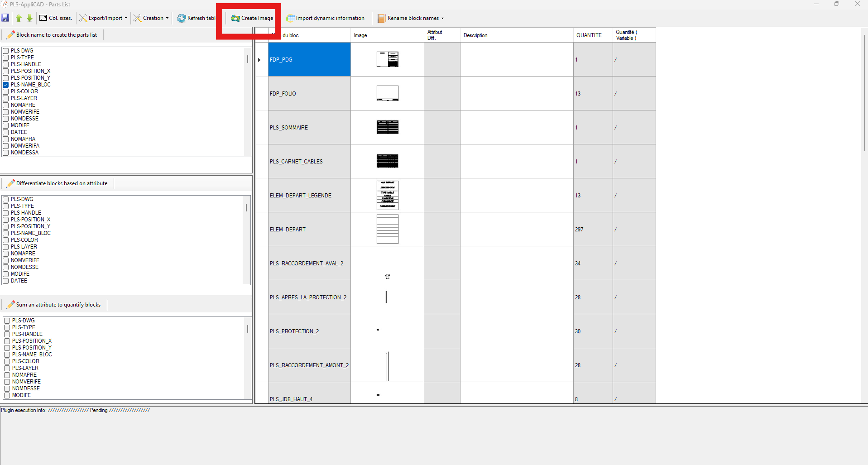Image resolution: width=868 pixels, height=465 pixels.
Task: Open the Rename block names dropdown
Action: point(442,18)
